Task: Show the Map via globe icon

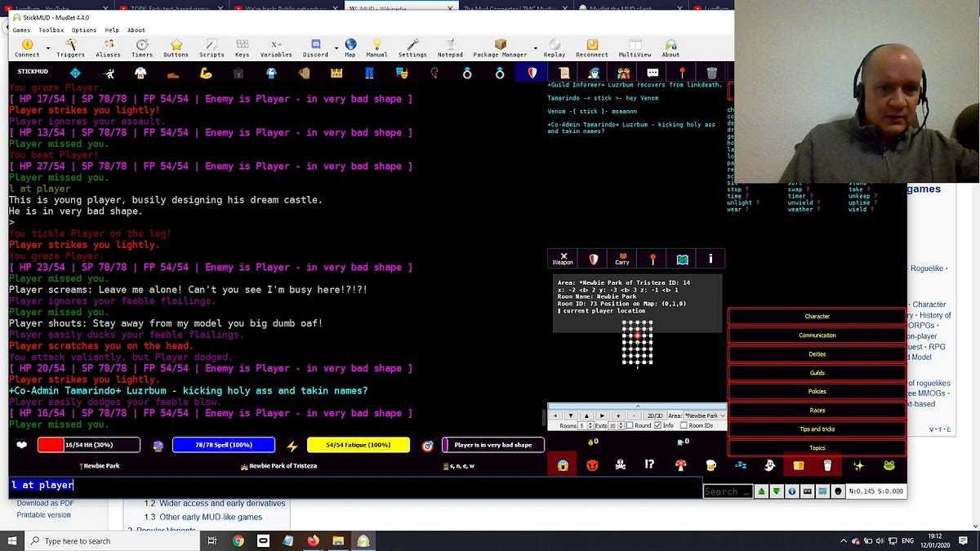Action: click(x=350, y=48)
